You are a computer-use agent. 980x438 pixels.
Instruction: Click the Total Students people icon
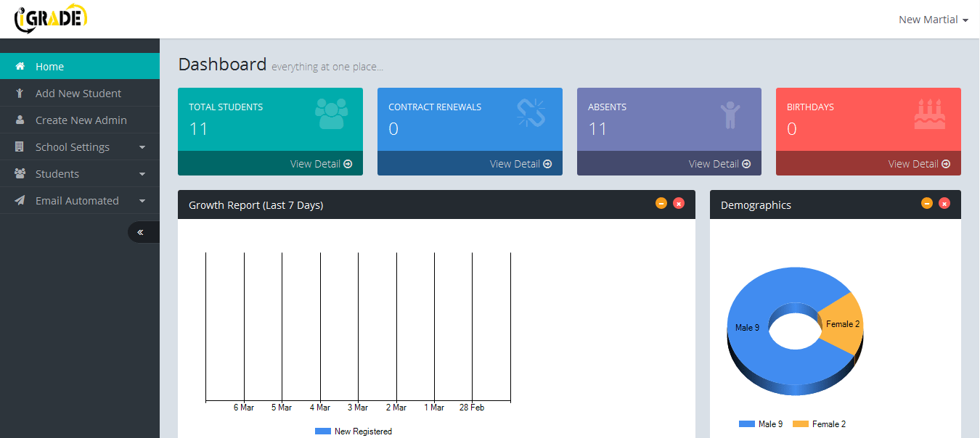click(x=332, y=113)
